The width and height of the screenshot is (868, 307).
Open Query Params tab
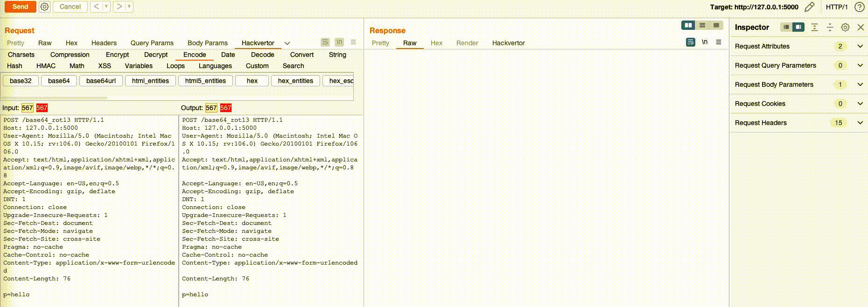point(152,43)
